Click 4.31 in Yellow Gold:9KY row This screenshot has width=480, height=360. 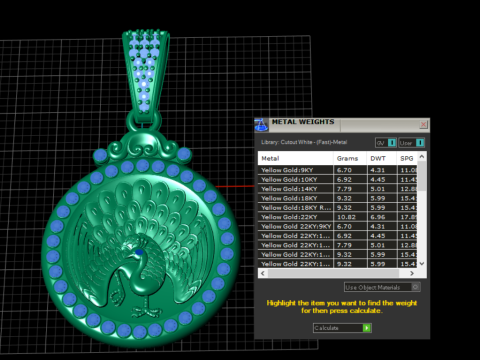click(378, 170)
